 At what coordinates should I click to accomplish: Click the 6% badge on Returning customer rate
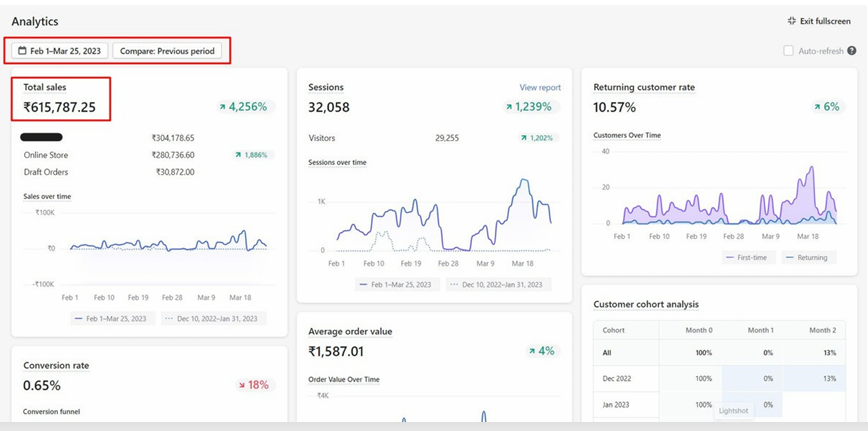(x=825, y=107)
